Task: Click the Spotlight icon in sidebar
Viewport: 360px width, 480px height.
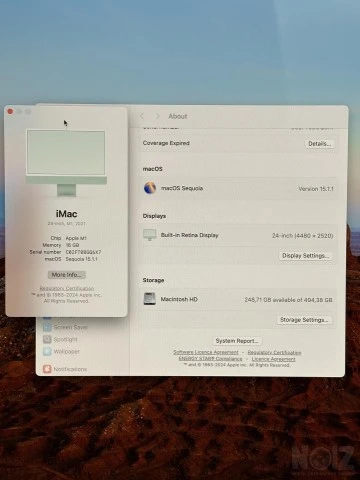Action: click(47, 339)
